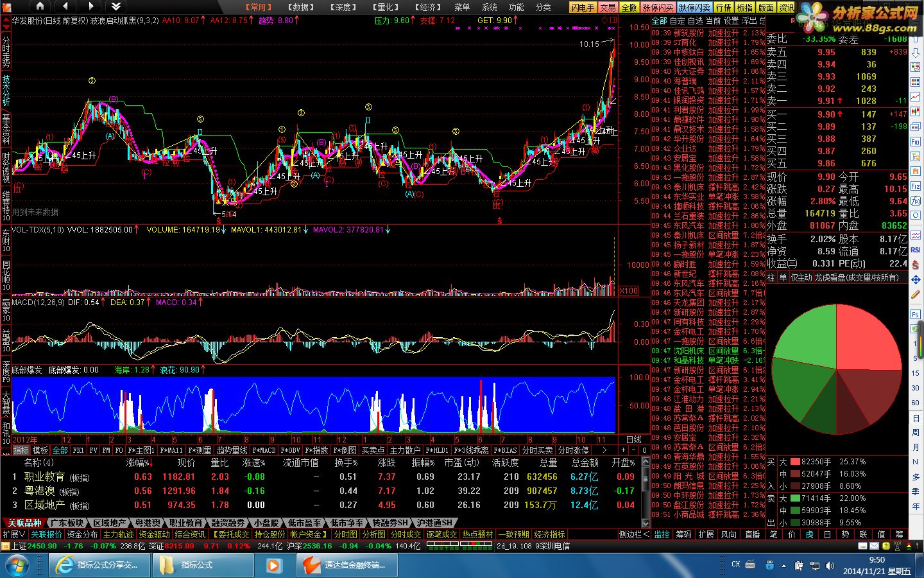Screen dimensions: 924x578
Task: Open the 数据 menu
Action: pos(301,7)
